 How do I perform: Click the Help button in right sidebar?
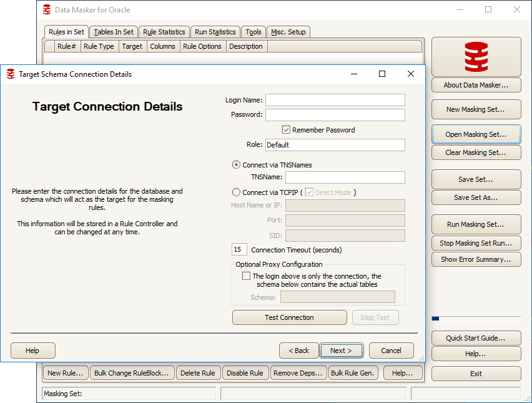point(476,354)
